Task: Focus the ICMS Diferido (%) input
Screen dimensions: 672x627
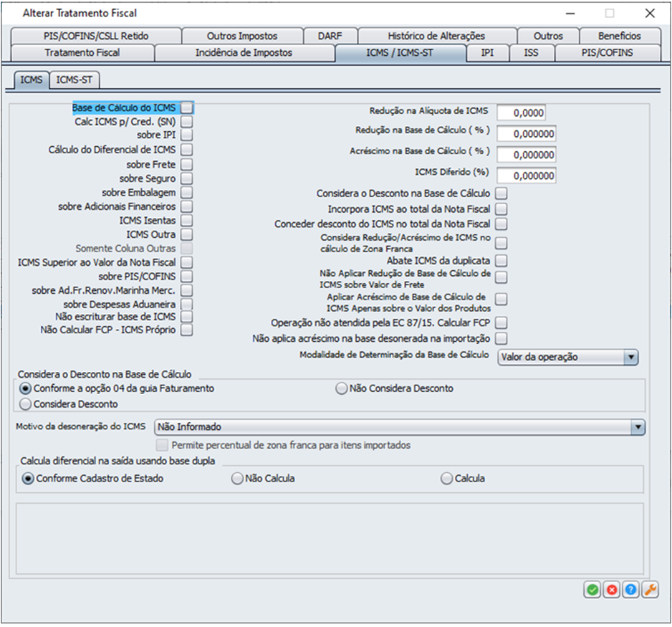Action: tap(527, 176)
